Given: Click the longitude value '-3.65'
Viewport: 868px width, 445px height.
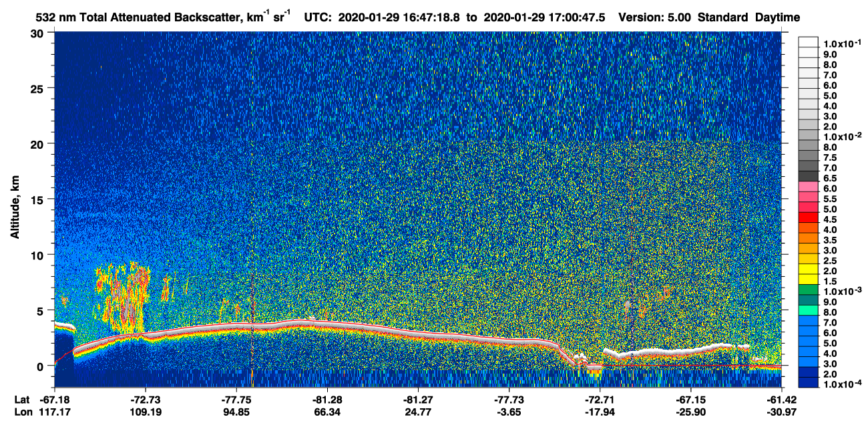Looking at the screenshot, I should point(509,412).
